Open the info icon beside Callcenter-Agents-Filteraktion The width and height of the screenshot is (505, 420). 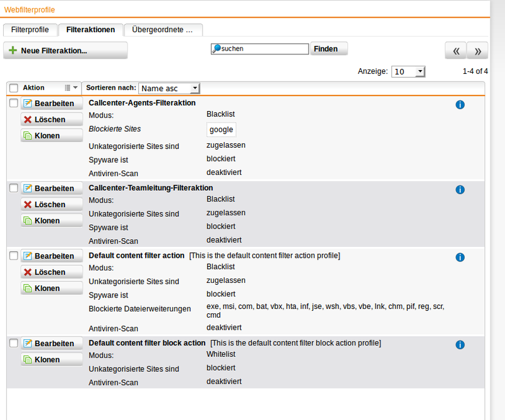460,105
